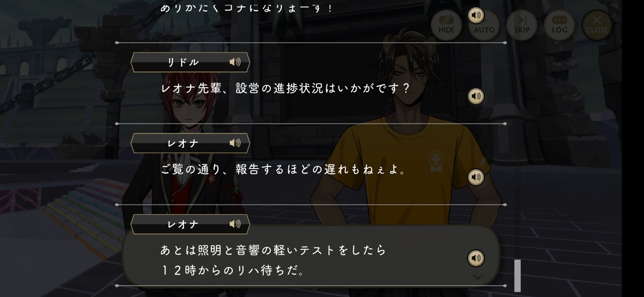Tap the SKIP story button
Screen dimensions: 644x297
coord(522,25)
